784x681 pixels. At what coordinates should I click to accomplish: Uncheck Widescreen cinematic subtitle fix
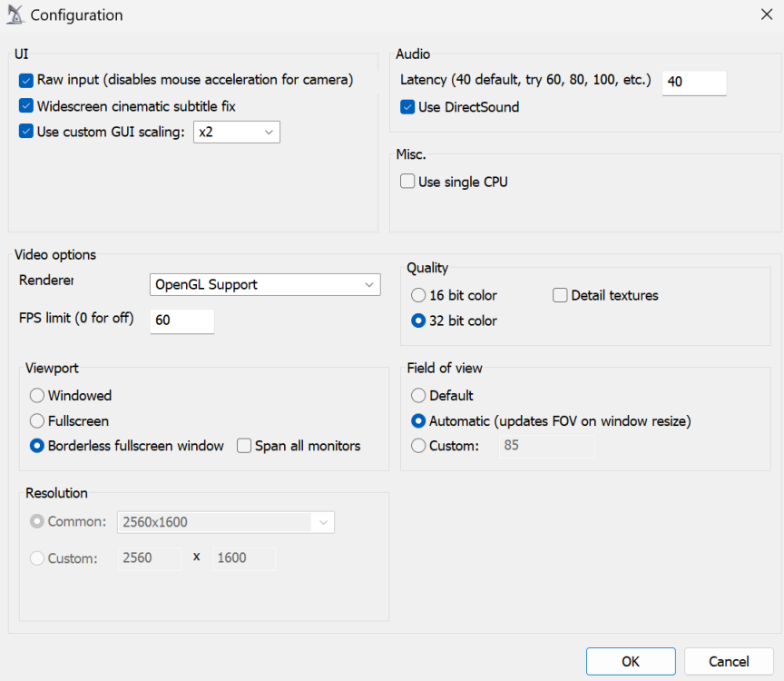click(26, 106)
